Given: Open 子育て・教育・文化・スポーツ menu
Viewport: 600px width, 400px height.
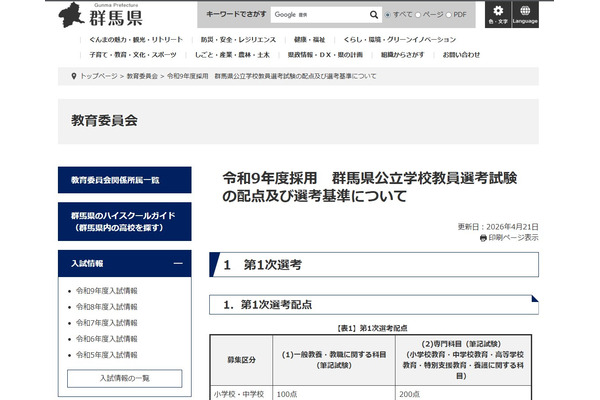Looking at the screenshot, I should pyautogui.click(x=133, y=55).
